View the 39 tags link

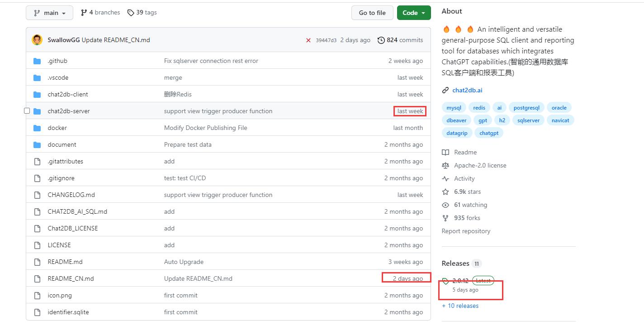tap(142, 13)
